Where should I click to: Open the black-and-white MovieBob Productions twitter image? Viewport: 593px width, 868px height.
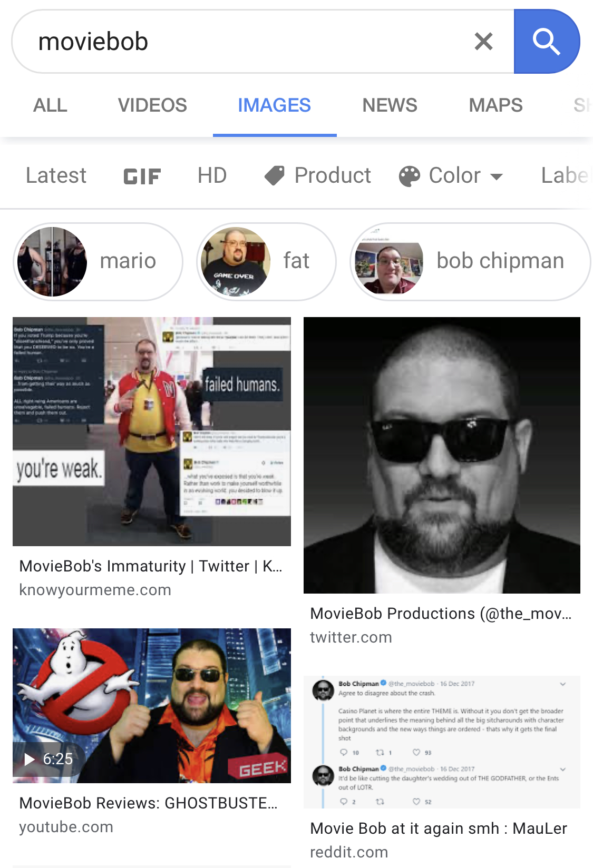[x=442, y=455]
